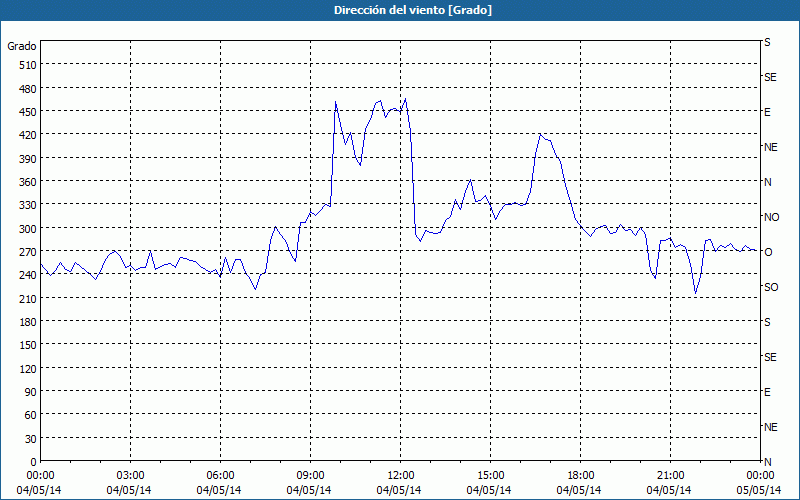
Task: Click the 21:00 time axis label
Action: pyautogui.click(x=670, y=475)
